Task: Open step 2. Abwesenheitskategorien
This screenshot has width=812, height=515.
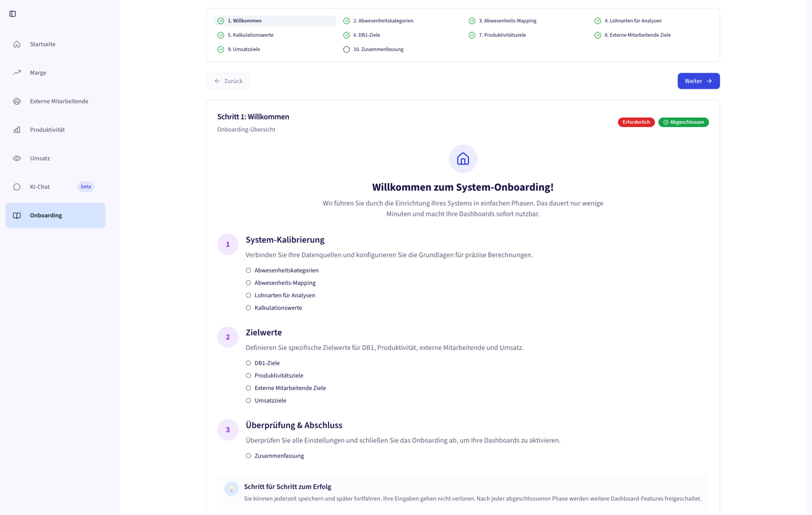Action: pyautogui.click(x=383, y=21)
